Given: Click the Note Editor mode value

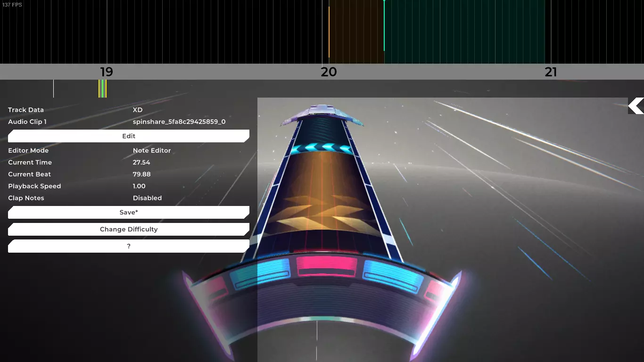Looking at the screenshot, I should pyautogui.click(x=152, y=150).
